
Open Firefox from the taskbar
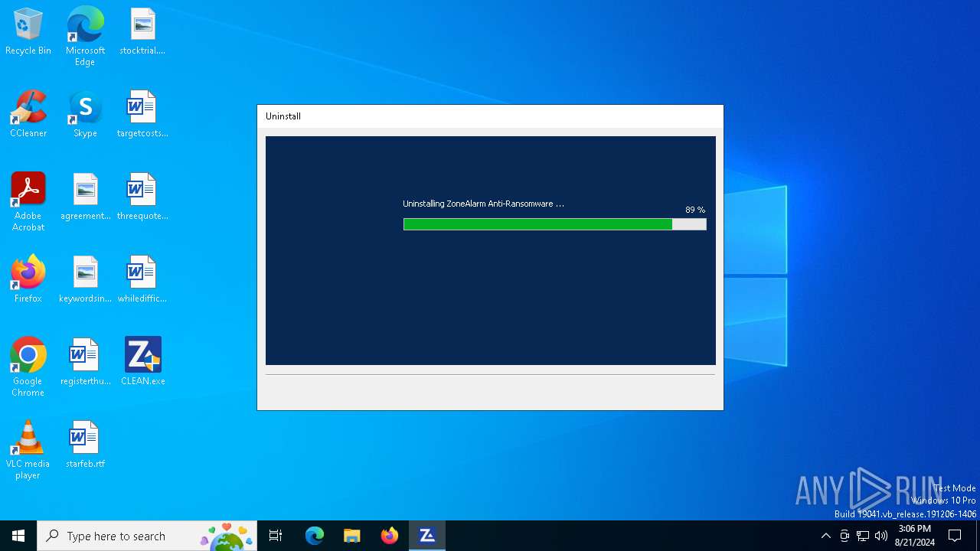coord(390,536)
